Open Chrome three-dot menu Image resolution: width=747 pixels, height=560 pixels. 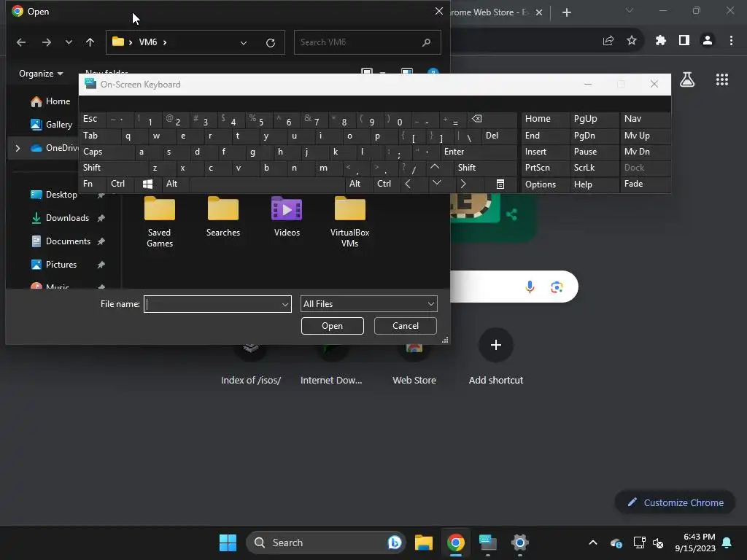731,41
